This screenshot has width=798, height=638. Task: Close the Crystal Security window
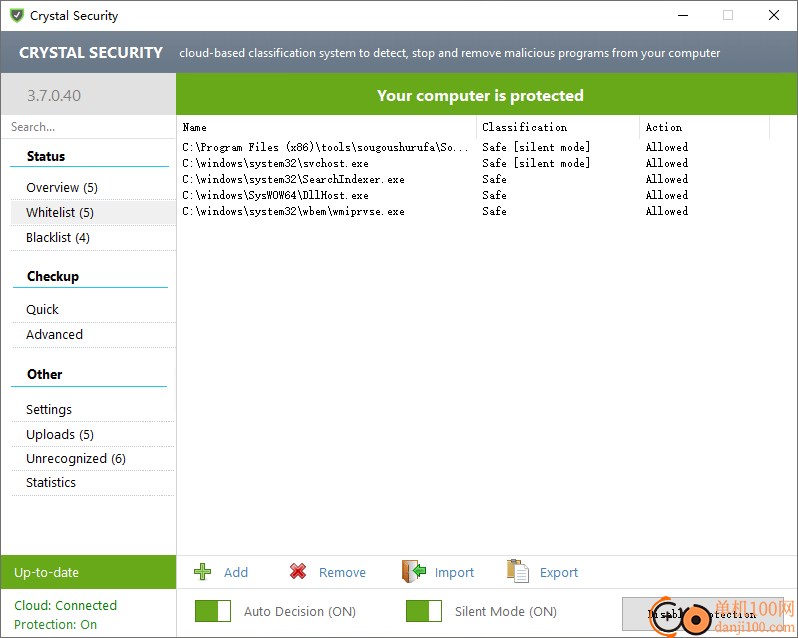[x=774, y=15]
